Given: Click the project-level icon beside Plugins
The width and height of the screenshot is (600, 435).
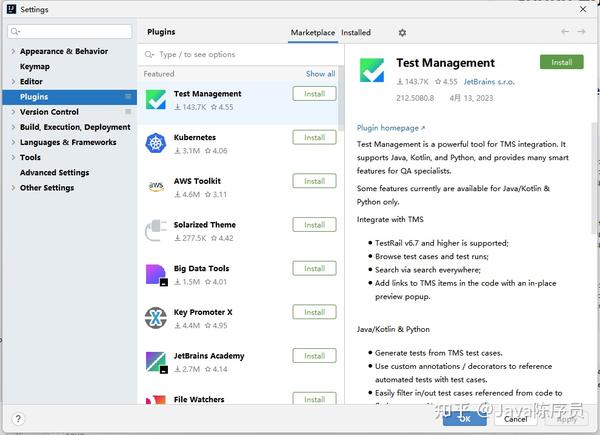Looking at the screenshot, I should (128, 96).
